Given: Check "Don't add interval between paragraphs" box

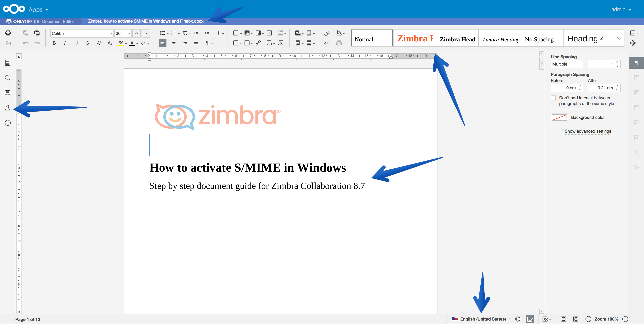Looking at the screenshot, I should coord(553,98).
